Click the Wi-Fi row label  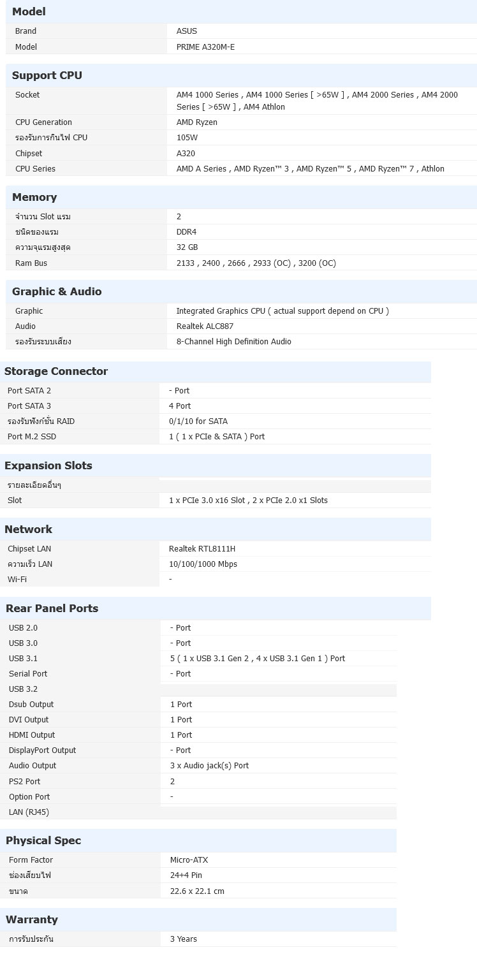coord(17,580)
